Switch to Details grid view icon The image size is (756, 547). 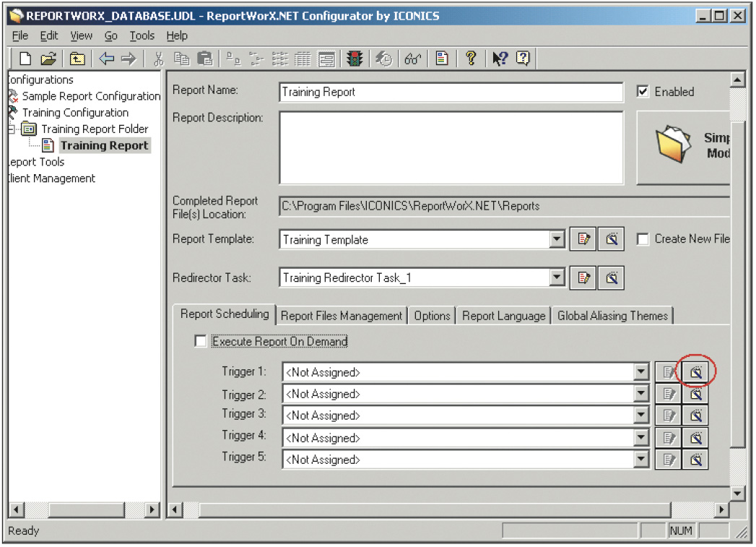[x=303, y=59]
